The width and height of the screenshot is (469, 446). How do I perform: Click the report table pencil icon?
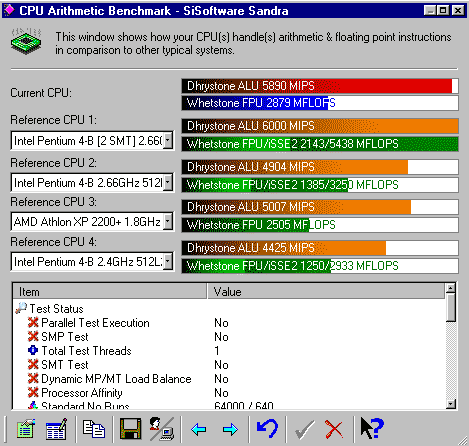pyautogui.click(x=56, y=429)
